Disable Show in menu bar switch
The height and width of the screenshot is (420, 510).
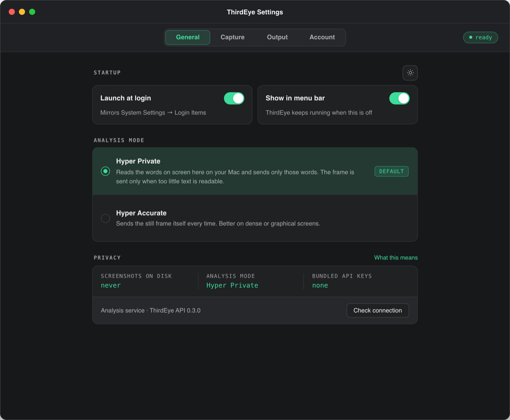(x=399, y=99)
